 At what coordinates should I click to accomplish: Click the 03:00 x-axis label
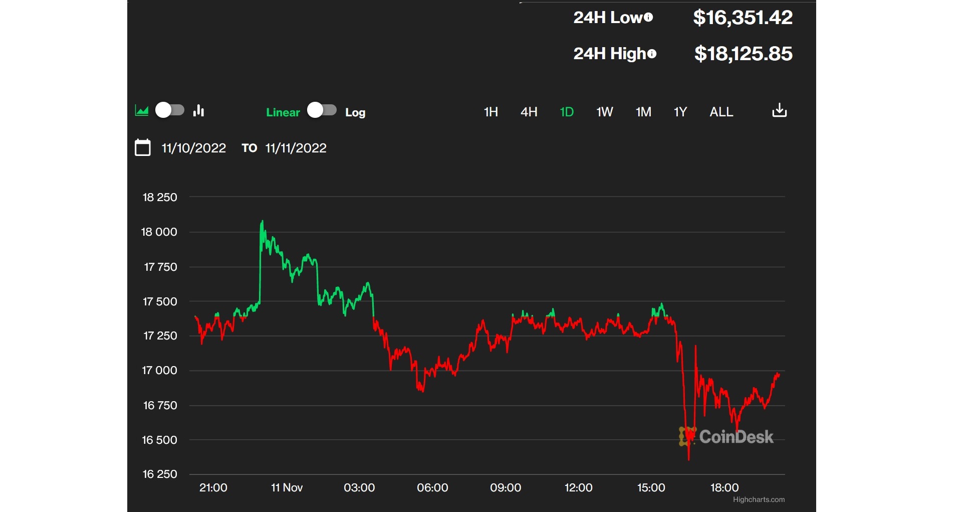pos(359,487)
